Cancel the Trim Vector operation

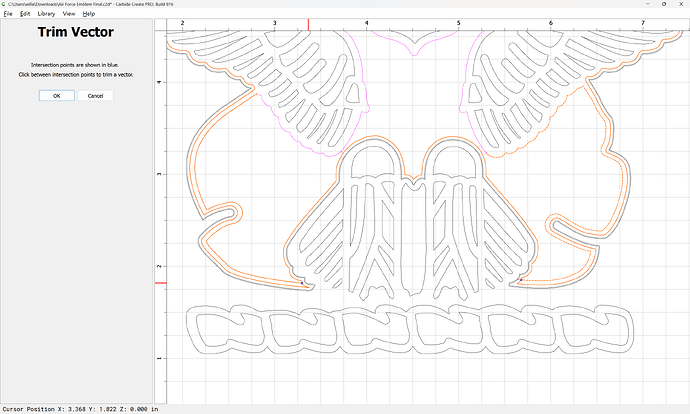pyautogui.click(x=95, y=95)
